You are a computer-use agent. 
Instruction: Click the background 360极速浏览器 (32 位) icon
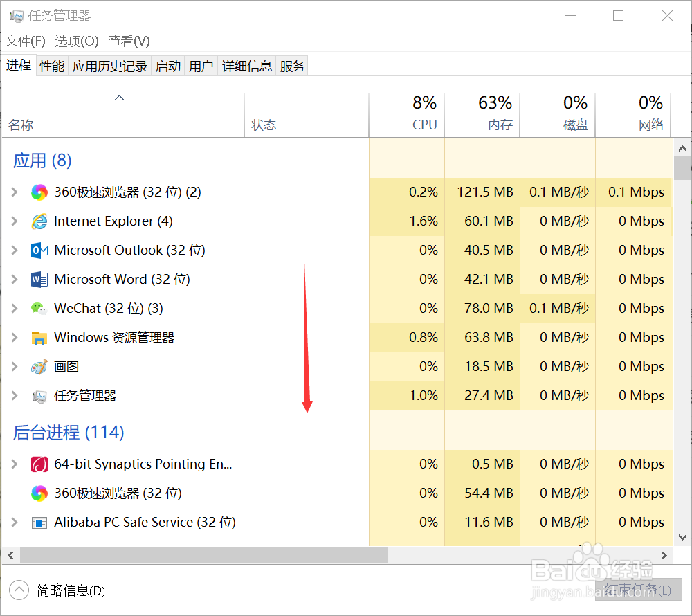(39, 493)
